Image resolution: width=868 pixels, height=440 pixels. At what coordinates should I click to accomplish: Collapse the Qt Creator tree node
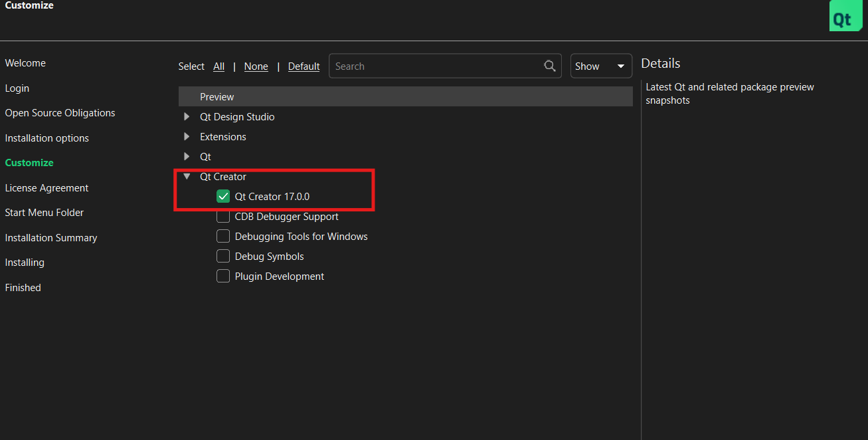click(187, 177)
